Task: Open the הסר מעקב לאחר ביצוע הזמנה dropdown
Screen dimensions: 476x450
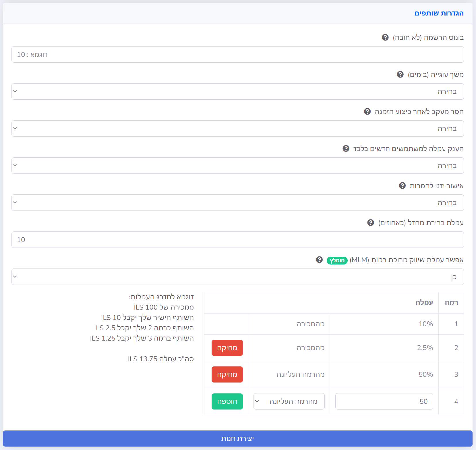Action: pos(237,129)
